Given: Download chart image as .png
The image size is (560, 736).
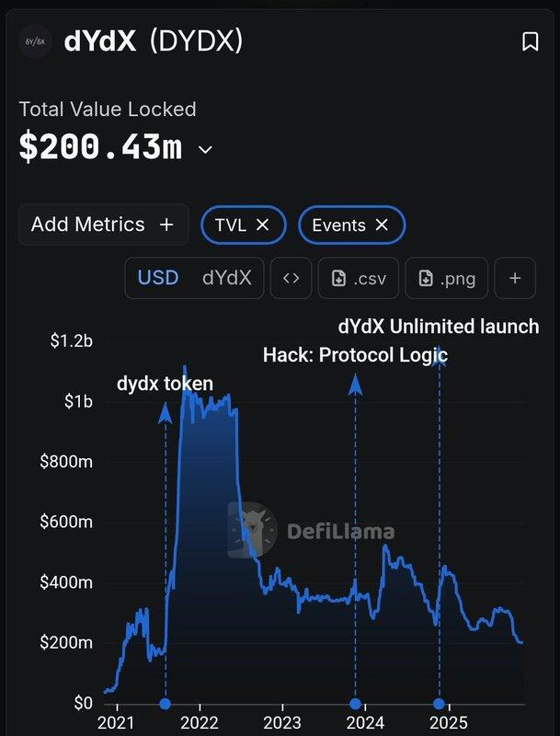Looking at the screenshot, I should [x=447, y=278].
